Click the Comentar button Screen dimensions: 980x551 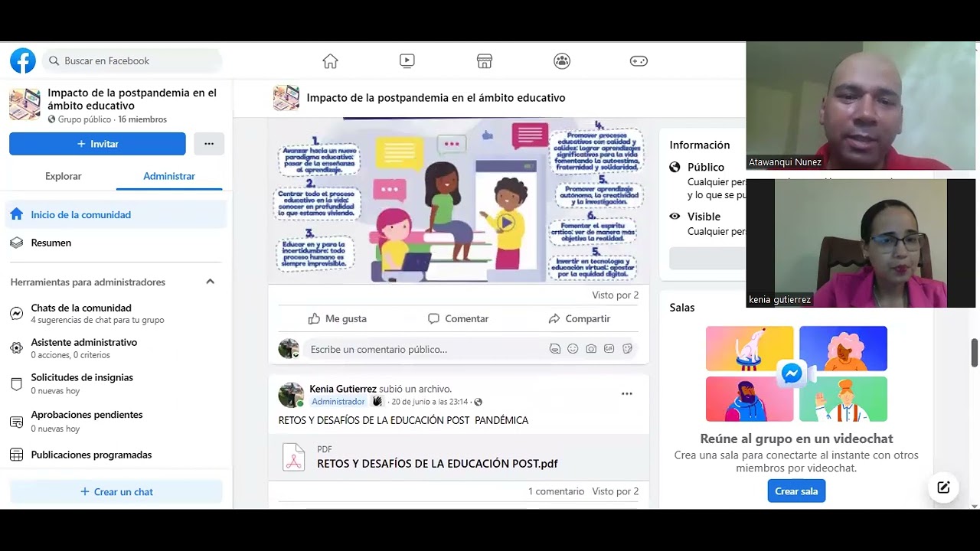point(458,318)
